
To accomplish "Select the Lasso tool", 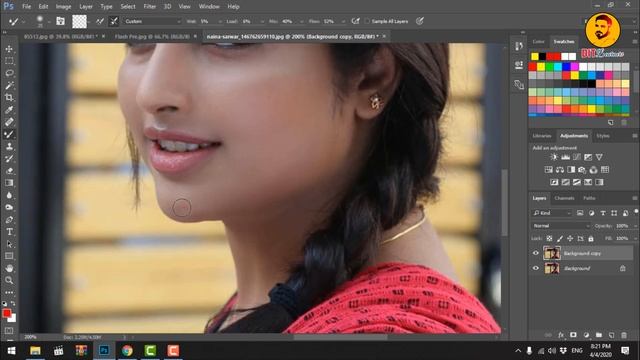I will pos(9,73).
